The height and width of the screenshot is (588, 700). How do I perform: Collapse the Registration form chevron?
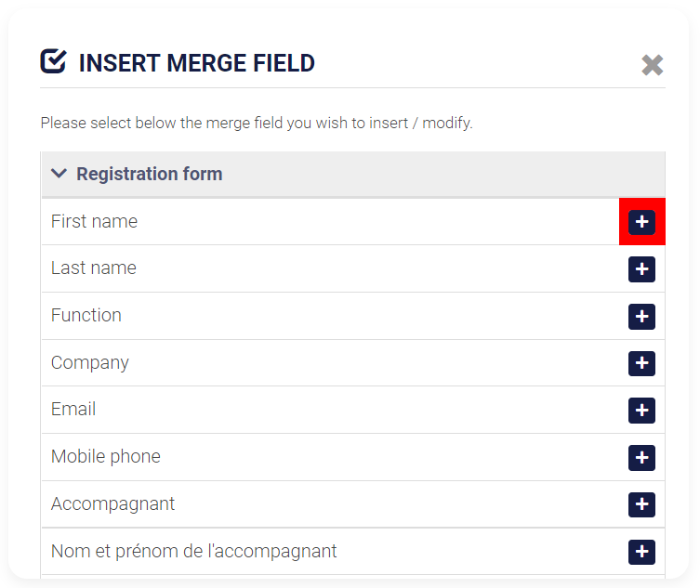pos(59,174)
